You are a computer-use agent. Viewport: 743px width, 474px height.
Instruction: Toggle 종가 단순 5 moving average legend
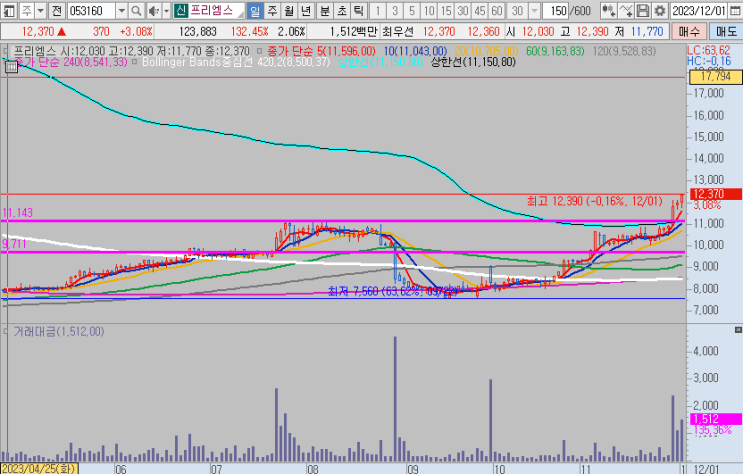pyautogui.click(x=321, y=51)
